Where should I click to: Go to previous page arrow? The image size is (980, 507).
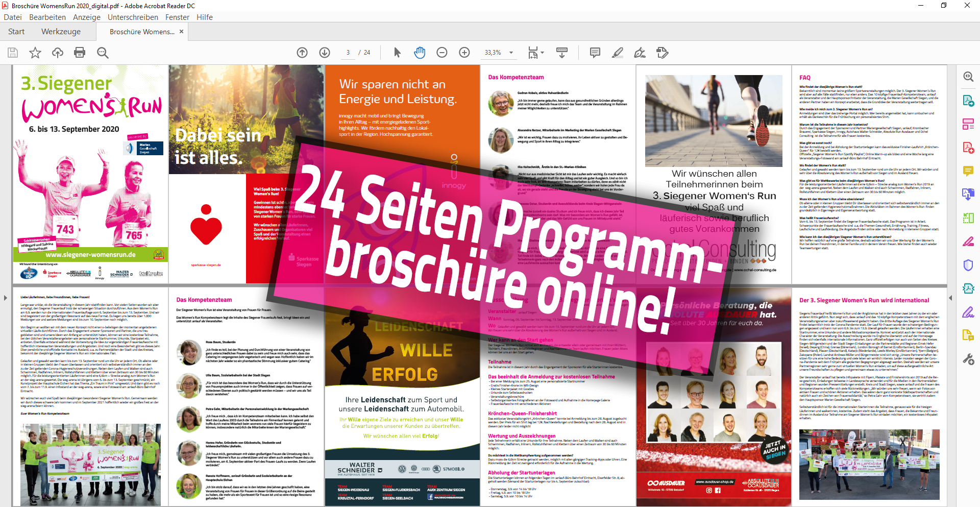[302, 53]
